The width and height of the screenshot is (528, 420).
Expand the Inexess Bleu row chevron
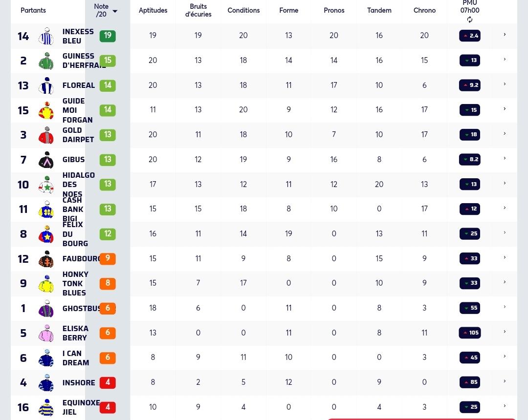point(505,35)
